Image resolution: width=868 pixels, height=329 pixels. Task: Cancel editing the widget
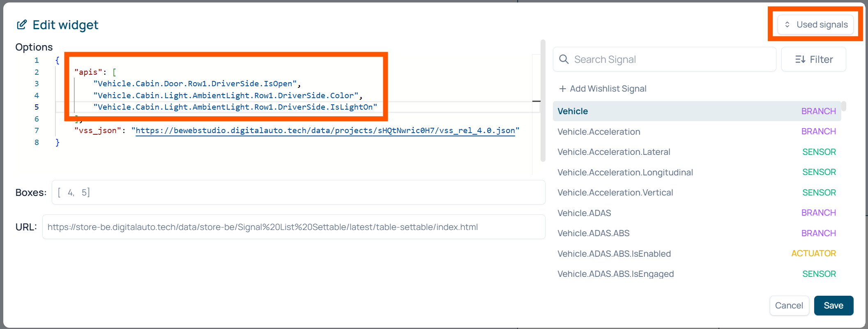click(x=789, y=306)
